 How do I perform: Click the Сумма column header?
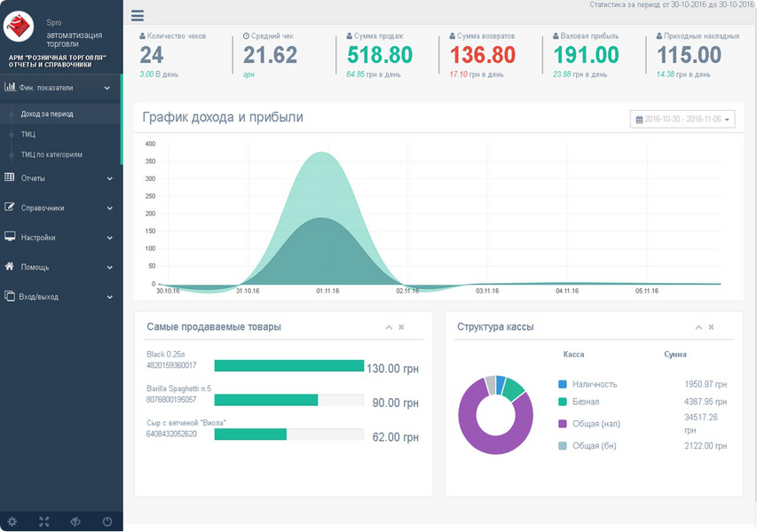(x=675, y=354)
